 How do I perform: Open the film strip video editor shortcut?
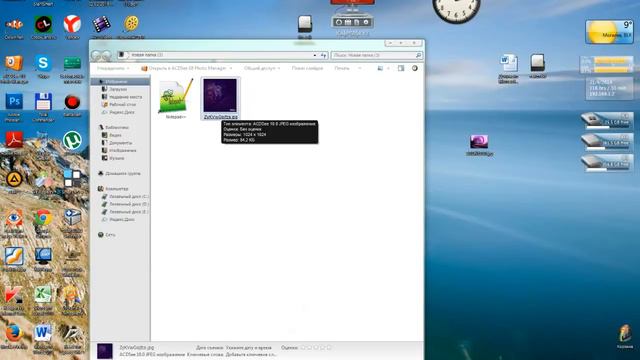(101, 25)
